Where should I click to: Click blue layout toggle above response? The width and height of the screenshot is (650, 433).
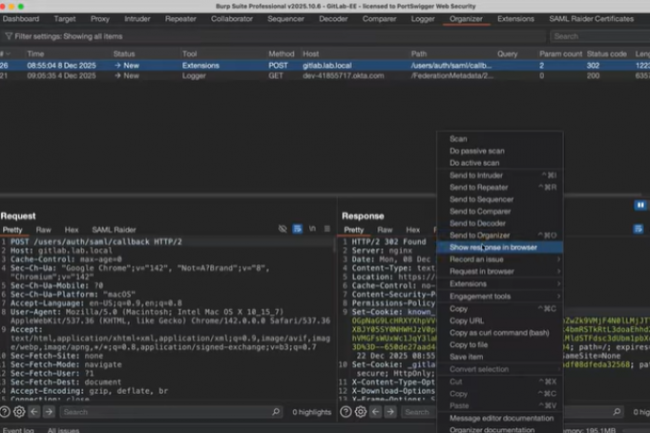point(640,205)
